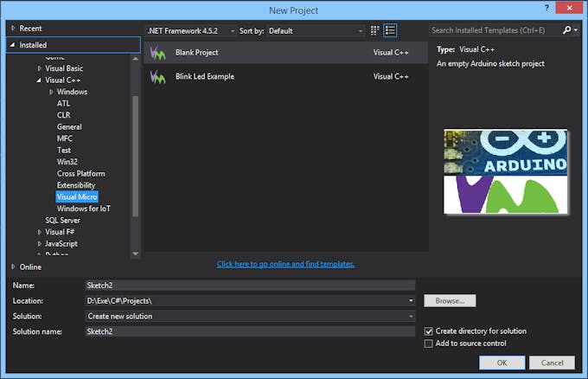This screenshot has height=379, width=588.
Task: Switch to small icons list view
Action: click(x=391, y=30)
